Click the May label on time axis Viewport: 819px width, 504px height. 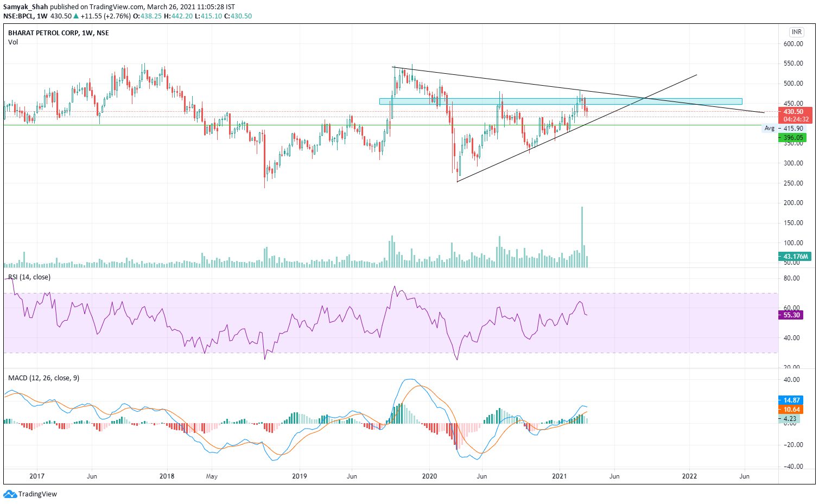click(x=212, y=476)
